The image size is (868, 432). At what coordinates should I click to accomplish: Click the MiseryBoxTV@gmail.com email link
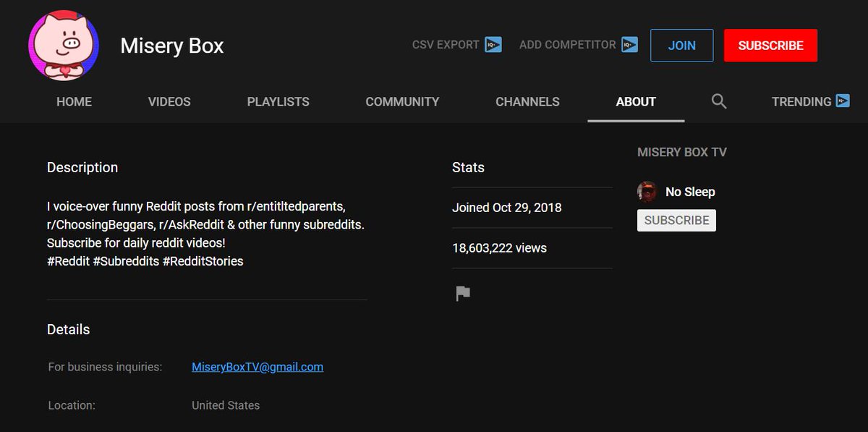pyautogui.click(x=258, y=367)
